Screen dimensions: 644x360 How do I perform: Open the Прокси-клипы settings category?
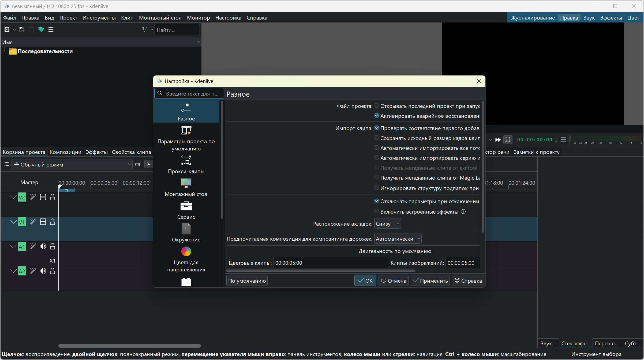(x=186, y=164)
